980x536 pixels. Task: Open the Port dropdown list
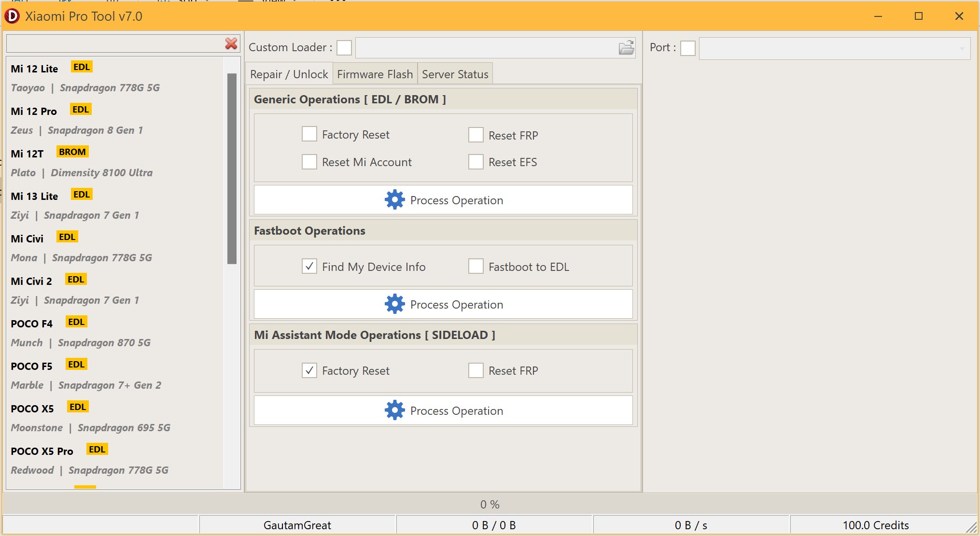click(x=835, y=48)
